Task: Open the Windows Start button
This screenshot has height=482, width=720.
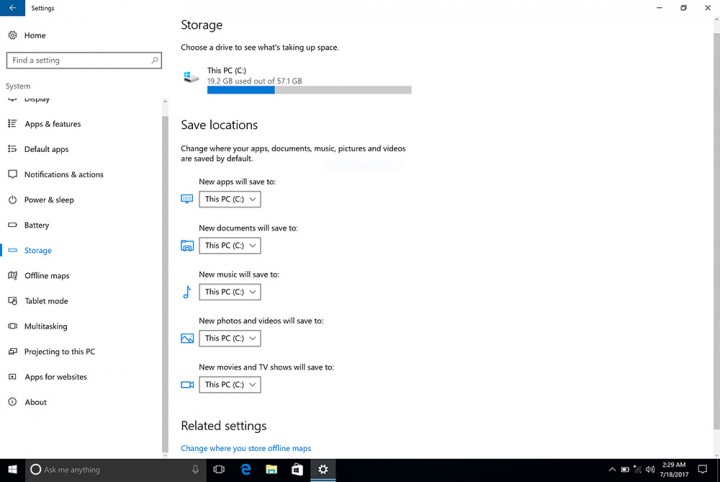Action: [x=12, y=470]
